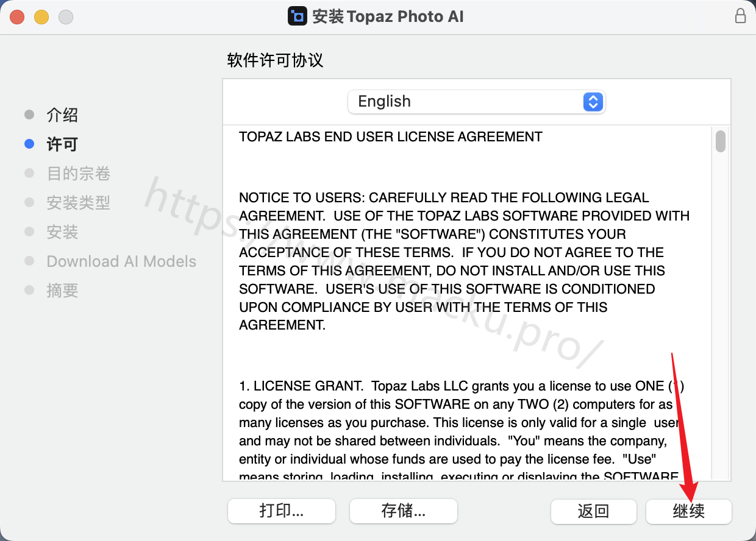Select the 安装类型 step in sidebar

point(79,203)
